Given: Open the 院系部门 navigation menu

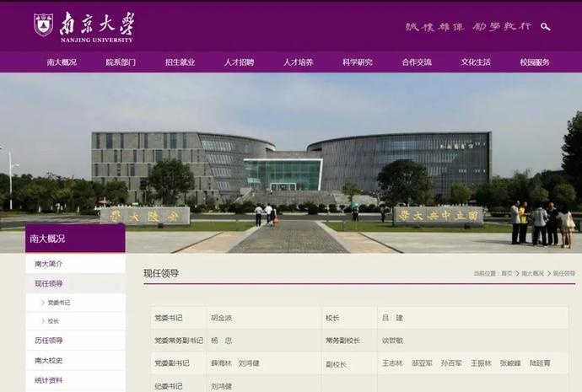Looking at the screenshot, I should coord(121,62).
